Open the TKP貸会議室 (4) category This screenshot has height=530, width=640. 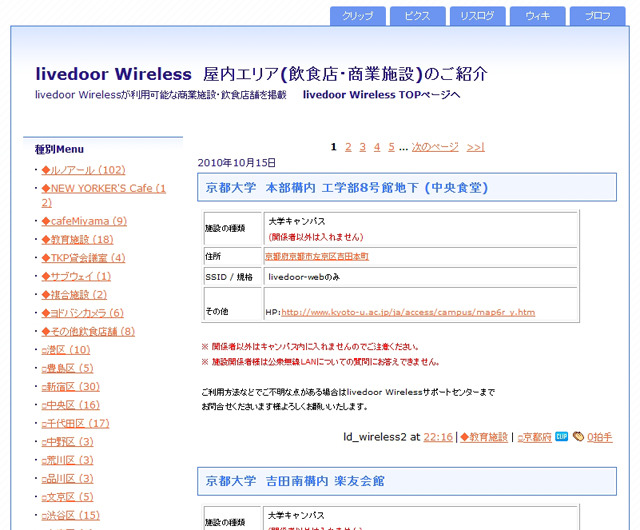[x=83, y=258]
